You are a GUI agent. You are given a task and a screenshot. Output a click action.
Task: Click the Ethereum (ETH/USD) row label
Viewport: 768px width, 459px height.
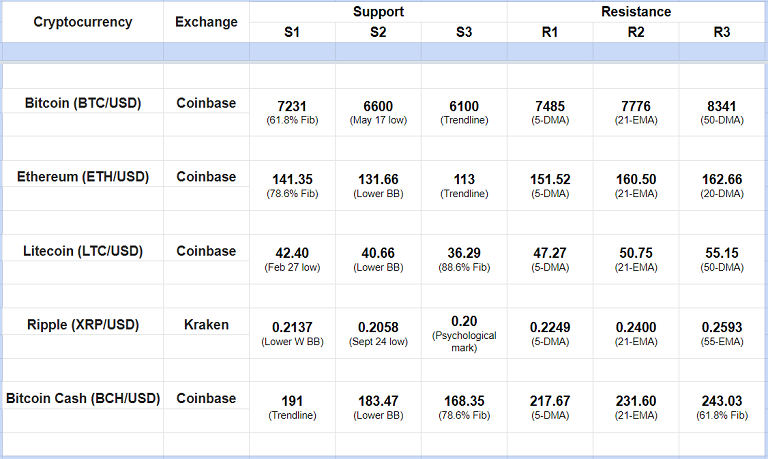[82, 177]
